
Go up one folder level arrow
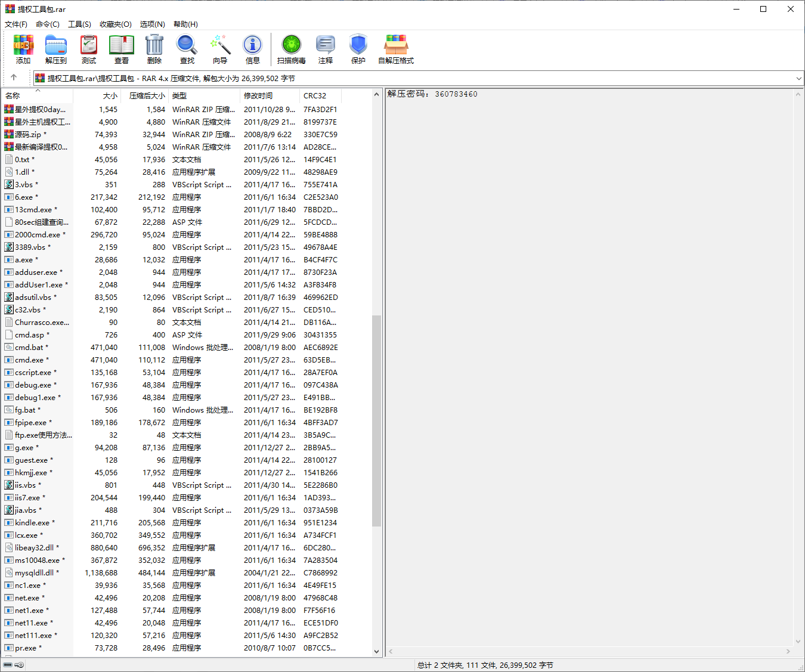pyautogui.click(x=14, y=78)
